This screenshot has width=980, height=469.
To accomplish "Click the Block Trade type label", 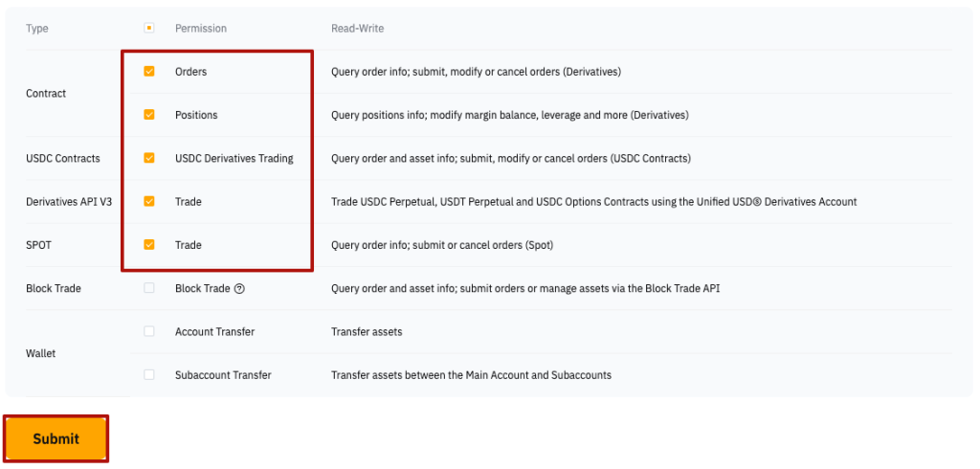I will click(x=54, y=288).
